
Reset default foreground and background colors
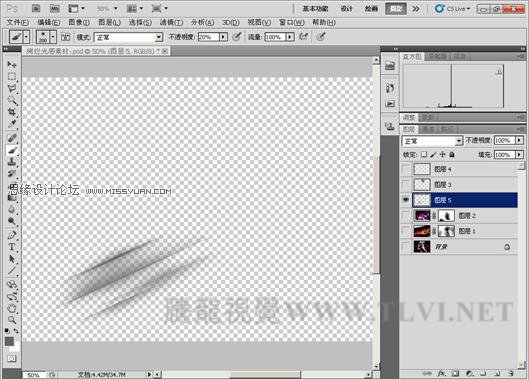click(x=7, y=331)
